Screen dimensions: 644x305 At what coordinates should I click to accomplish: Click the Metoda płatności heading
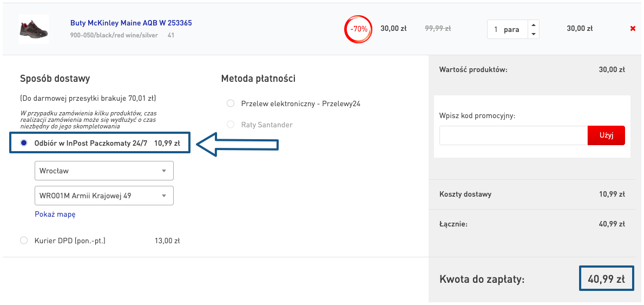258,79
